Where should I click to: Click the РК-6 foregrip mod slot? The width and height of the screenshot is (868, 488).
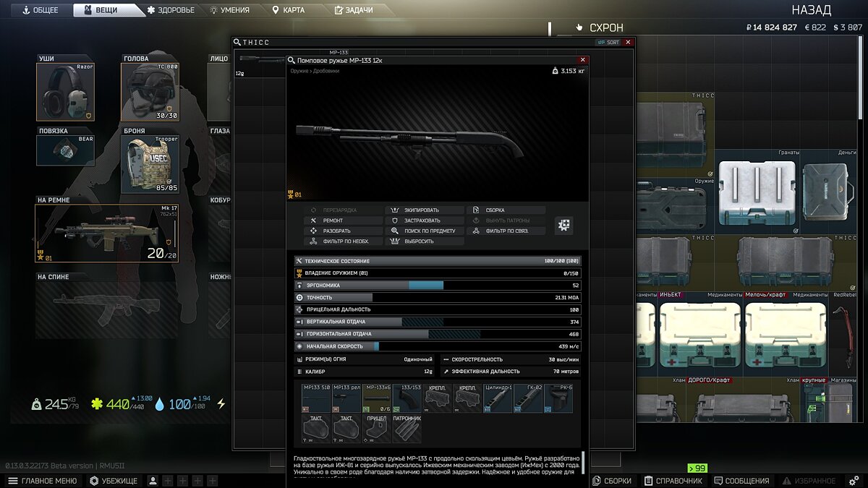[558, 398]
